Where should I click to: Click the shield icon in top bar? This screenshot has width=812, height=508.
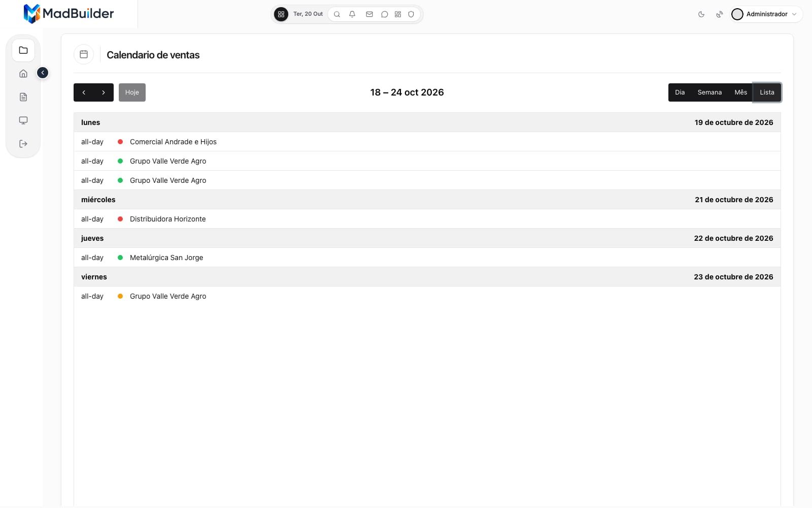point(411,14)
